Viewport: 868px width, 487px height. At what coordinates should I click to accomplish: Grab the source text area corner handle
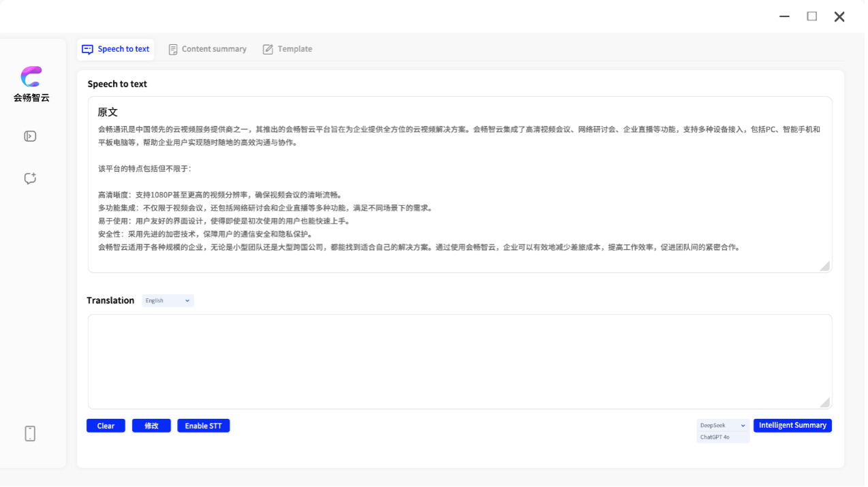824,266
